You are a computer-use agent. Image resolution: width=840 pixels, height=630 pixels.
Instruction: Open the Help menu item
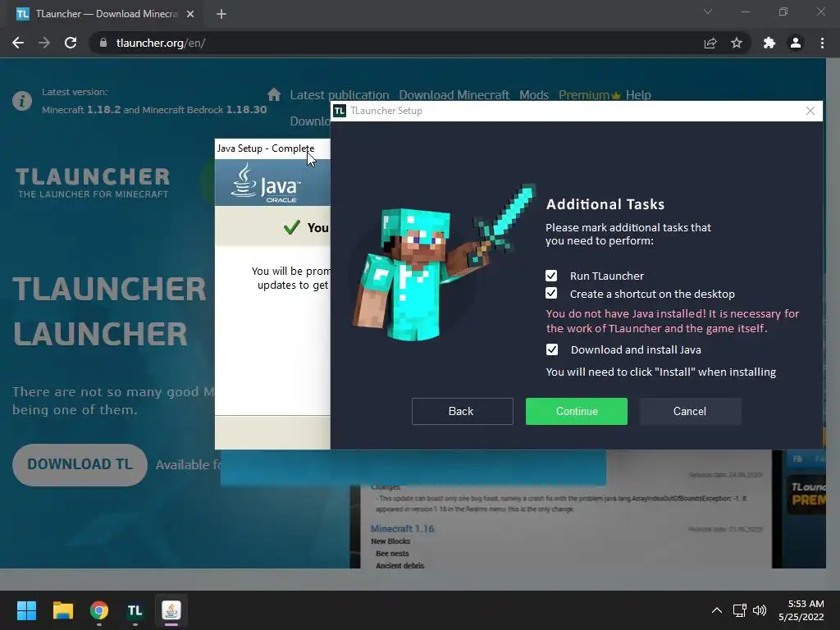638,95
